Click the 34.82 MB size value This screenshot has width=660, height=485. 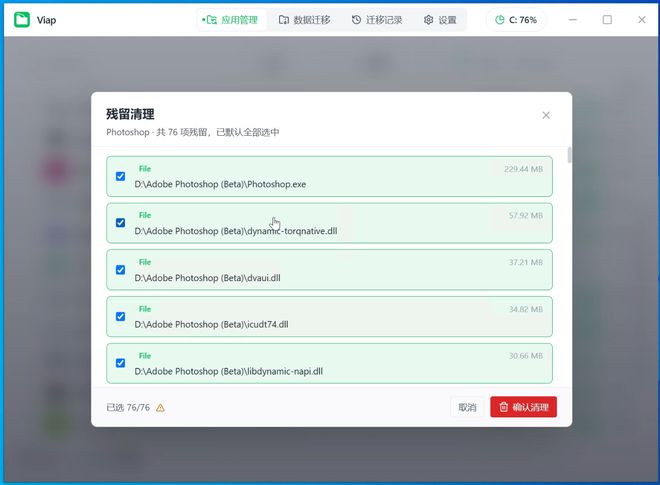tap(526, 309)
